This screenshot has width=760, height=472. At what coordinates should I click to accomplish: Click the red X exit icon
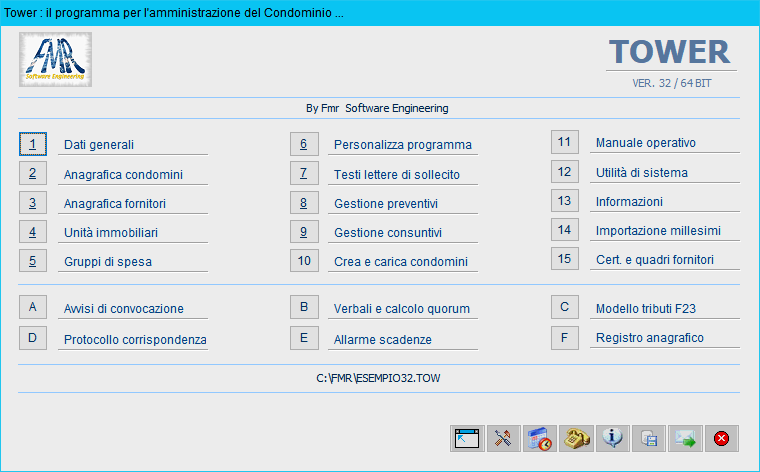722,439
